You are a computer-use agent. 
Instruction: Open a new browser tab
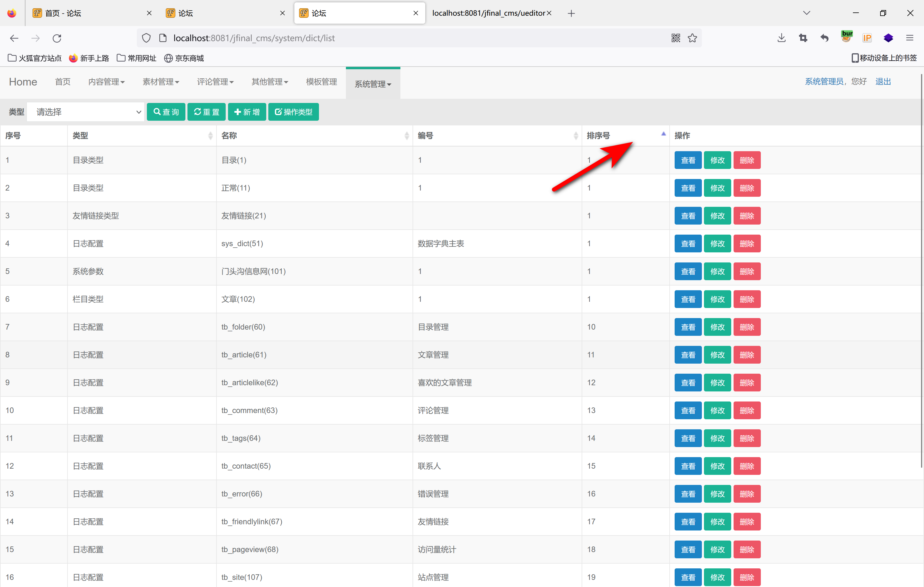571,13
